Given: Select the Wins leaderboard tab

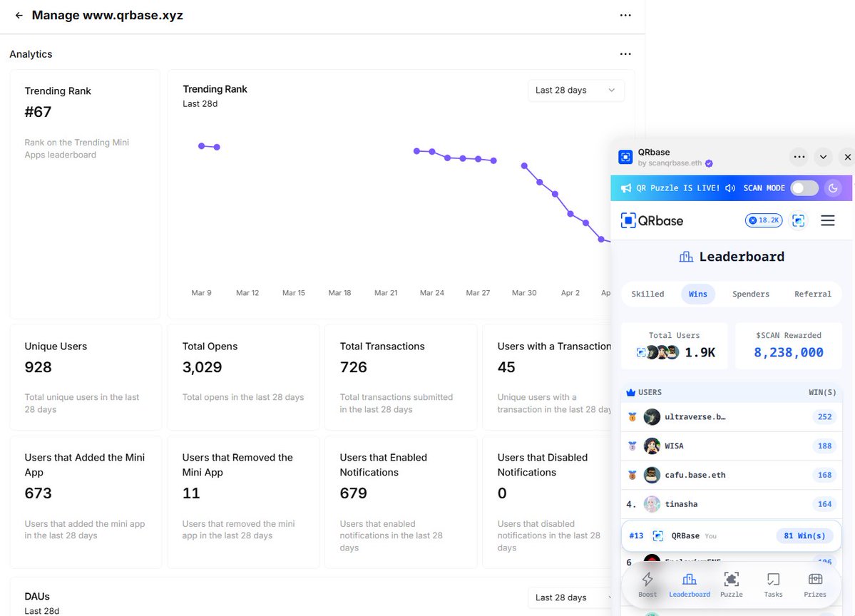Looking at the screenshot, I should (x=698, y=294).
